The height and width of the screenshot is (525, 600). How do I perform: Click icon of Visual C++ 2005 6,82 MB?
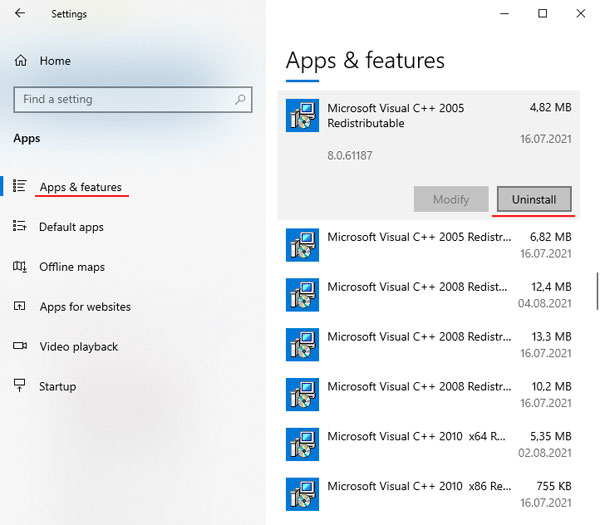(302, 245)
